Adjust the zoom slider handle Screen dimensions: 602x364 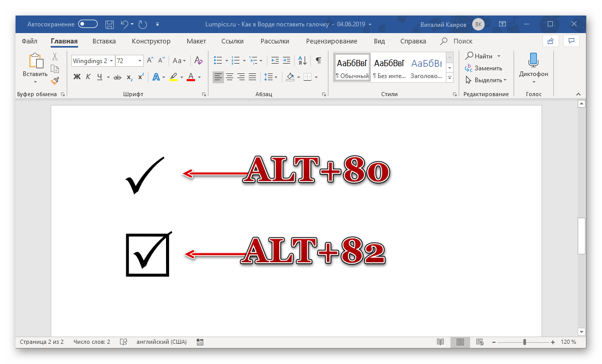point(524,342)
